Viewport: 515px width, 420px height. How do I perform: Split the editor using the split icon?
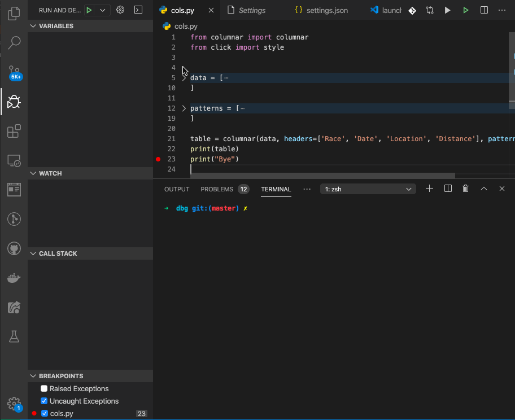pyautogui.click(x=485, y=10)
